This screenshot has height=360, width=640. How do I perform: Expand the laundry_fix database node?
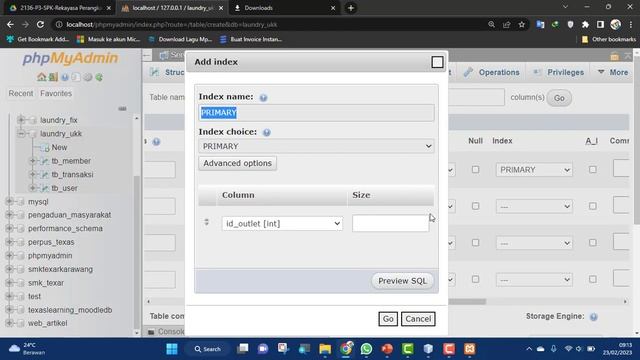(21, 120)
